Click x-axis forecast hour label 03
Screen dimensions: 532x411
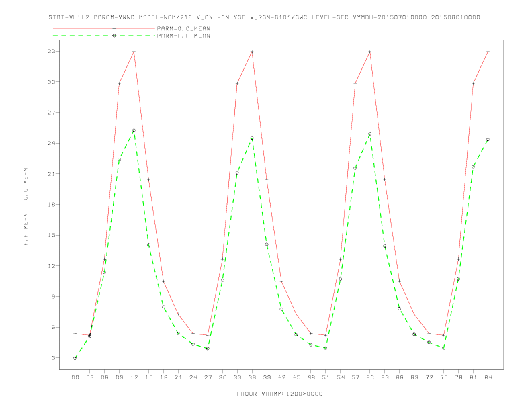pyautogui.click(x=89, y=377)
